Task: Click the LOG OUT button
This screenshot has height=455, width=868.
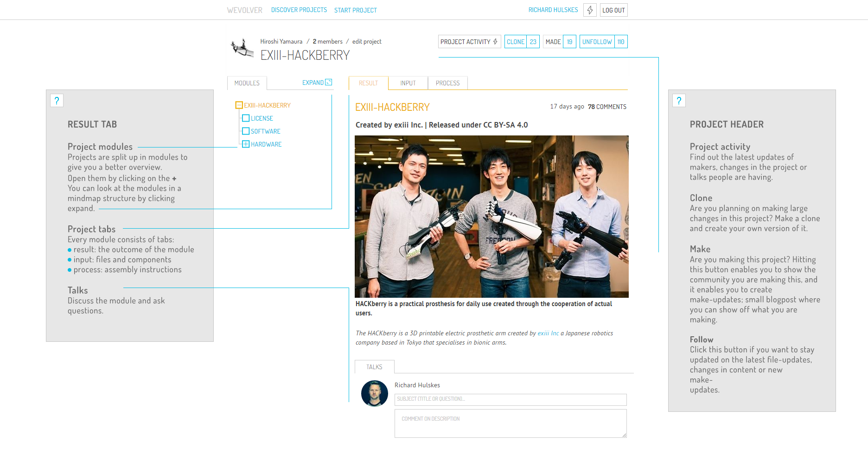Action: coord(614,10)
